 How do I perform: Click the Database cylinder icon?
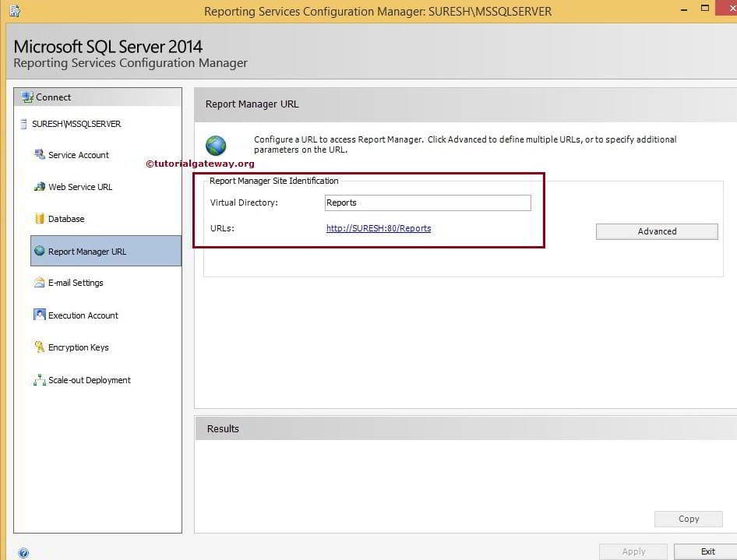click(39, 218)
